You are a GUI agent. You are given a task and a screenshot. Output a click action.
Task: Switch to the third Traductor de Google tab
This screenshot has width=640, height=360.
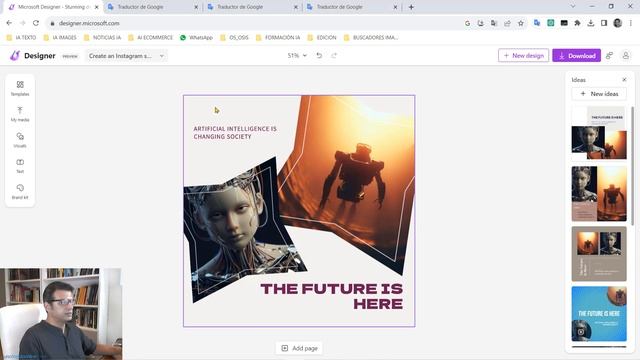[352, 7]
